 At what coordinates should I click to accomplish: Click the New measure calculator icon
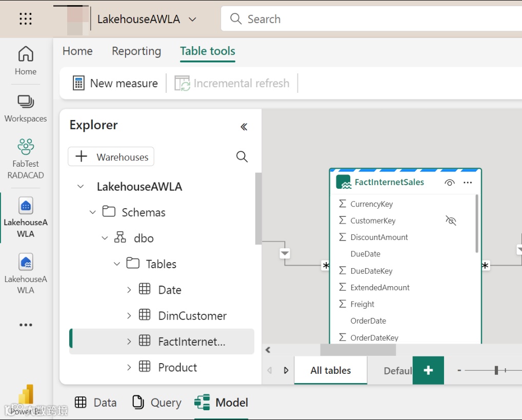tap(78, 83)
